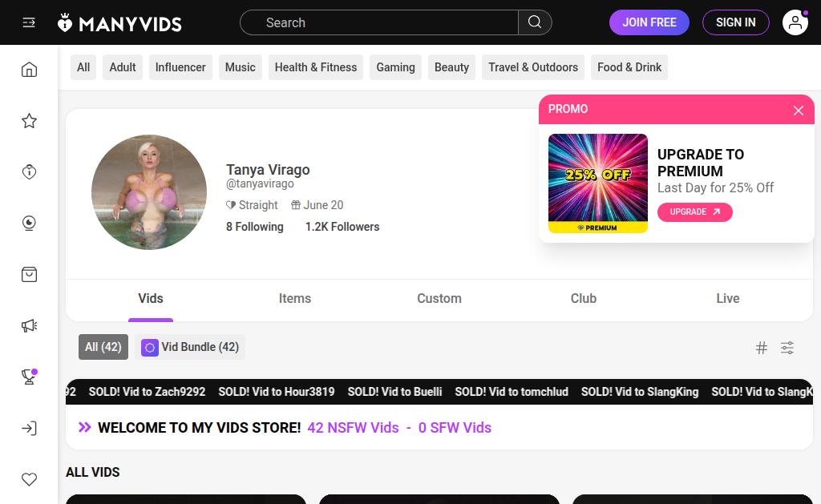
Task: Click the shopping bag sidebar icon
Action: click(x=29, y=275)
